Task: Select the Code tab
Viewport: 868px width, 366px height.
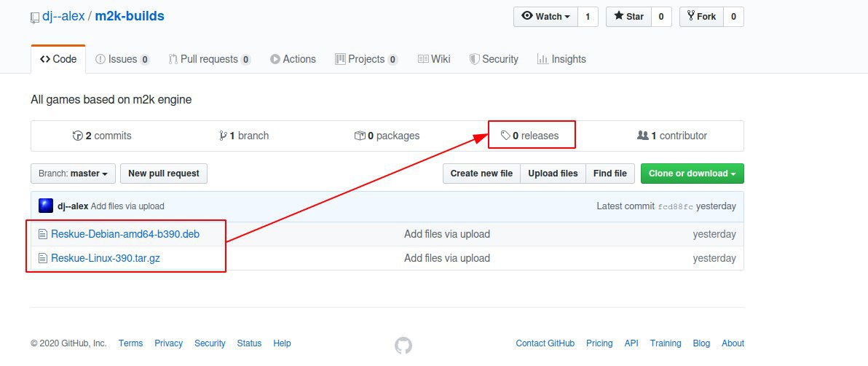Action: click(x=58, y=59)
